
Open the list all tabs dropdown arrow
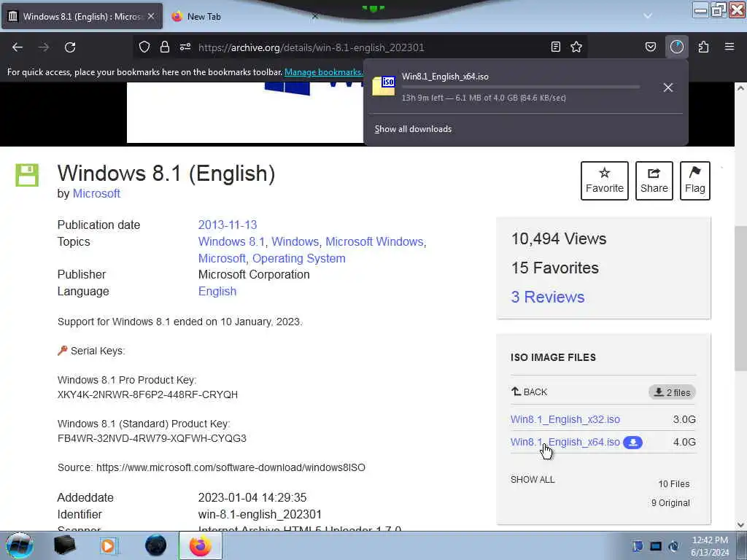pos(648,16)
